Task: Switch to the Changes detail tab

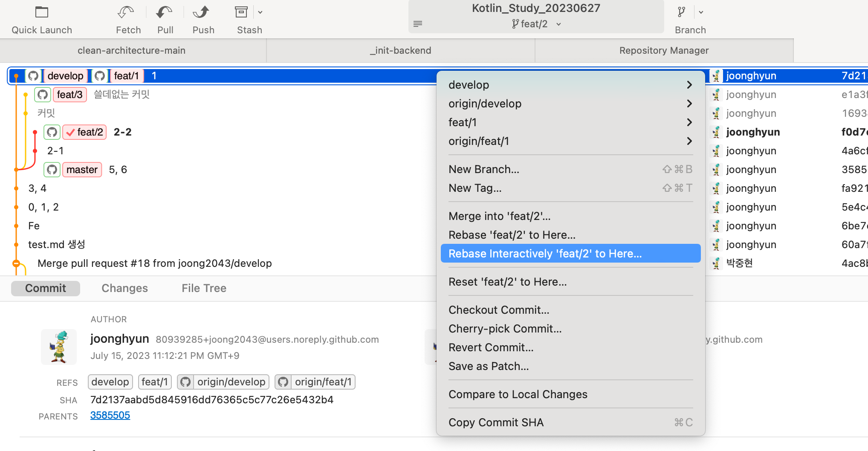Action: tap(124, 288)
